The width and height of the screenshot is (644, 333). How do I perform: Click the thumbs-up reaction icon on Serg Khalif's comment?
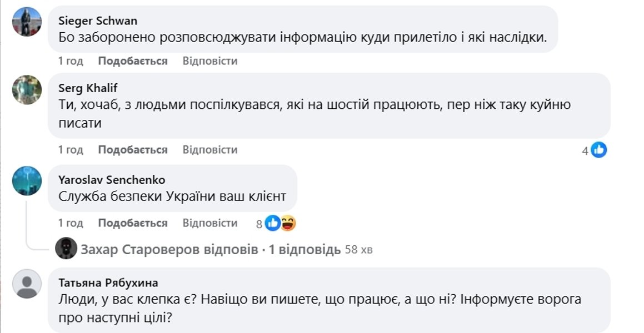pyautogui.click(x=598, y=149)
